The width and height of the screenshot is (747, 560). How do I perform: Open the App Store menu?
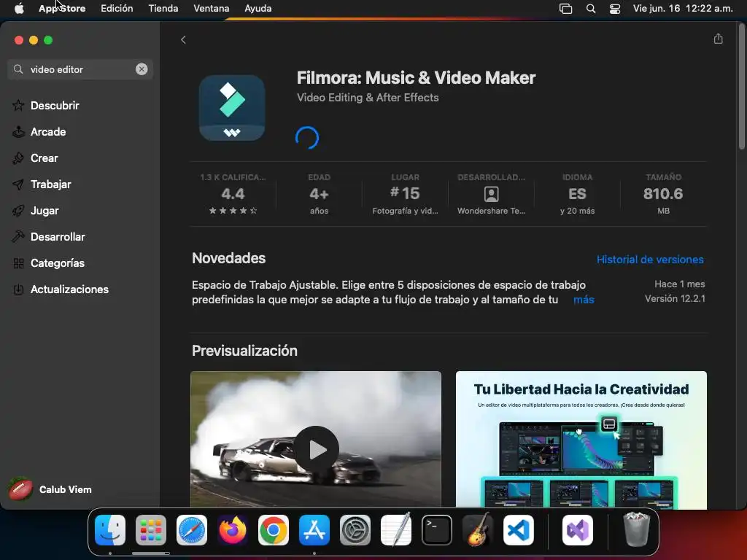pyautogui.click(x=62, y=8)
